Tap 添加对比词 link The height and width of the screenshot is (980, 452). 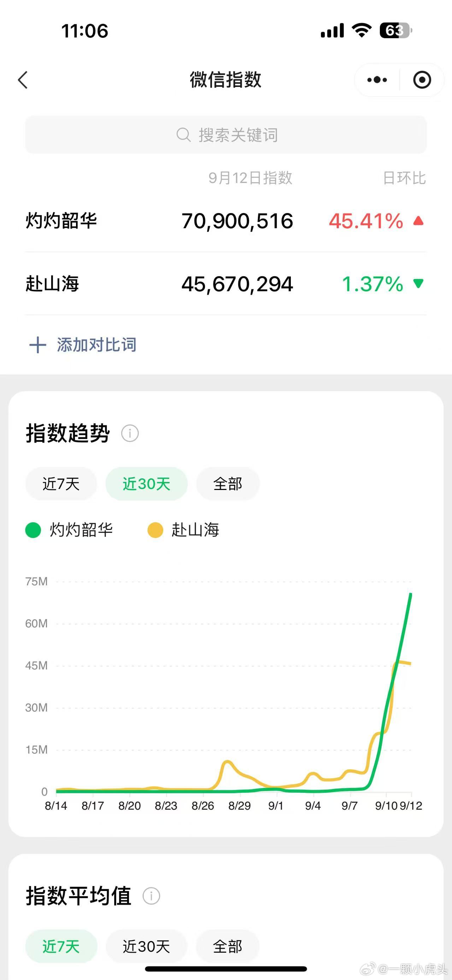(96, 345)
